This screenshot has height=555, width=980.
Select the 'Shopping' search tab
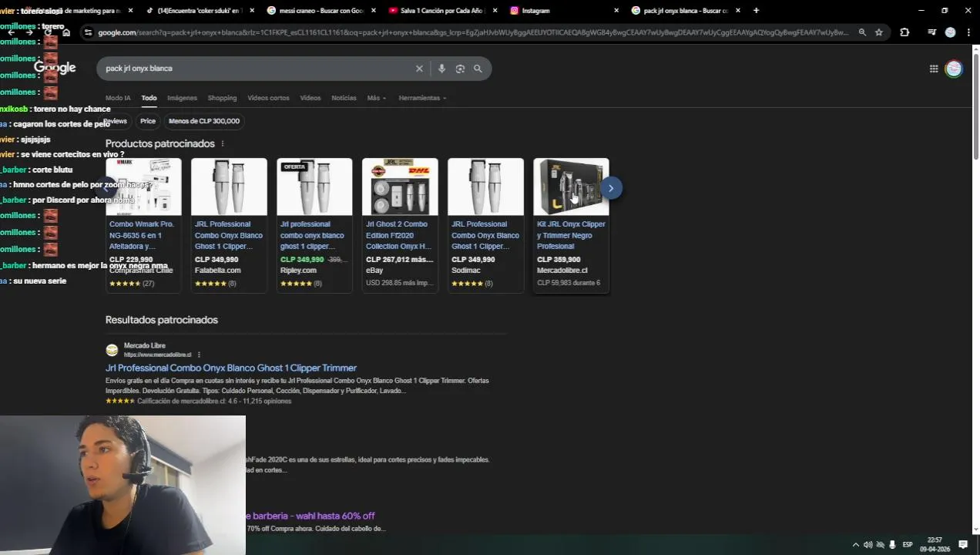pyautogui.click(x=222, y=98)
